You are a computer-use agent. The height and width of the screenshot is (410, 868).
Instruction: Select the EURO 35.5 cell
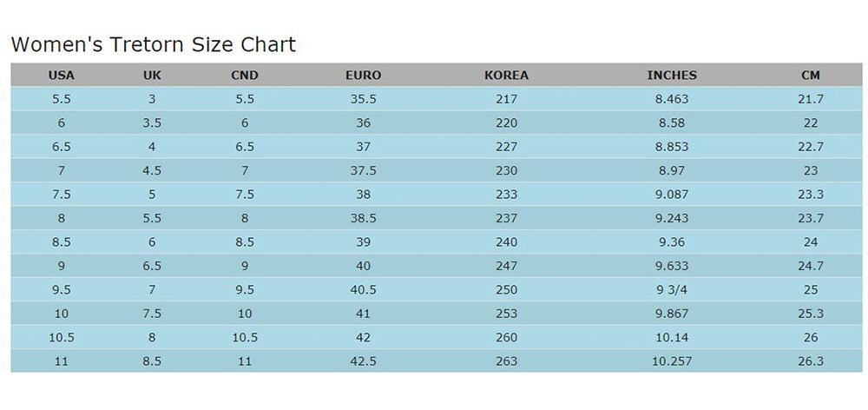tap(363, 99)
